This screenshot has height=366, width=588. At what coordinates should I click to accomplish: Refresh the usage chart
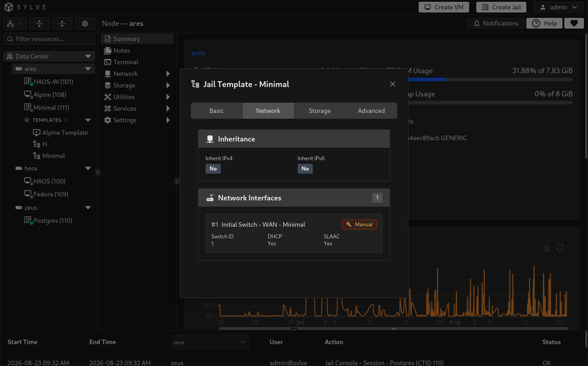(x=560, y=248)
